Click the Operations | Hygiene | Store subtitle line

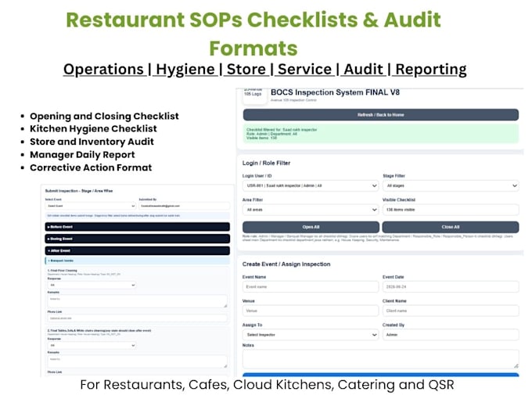point(264,69)
